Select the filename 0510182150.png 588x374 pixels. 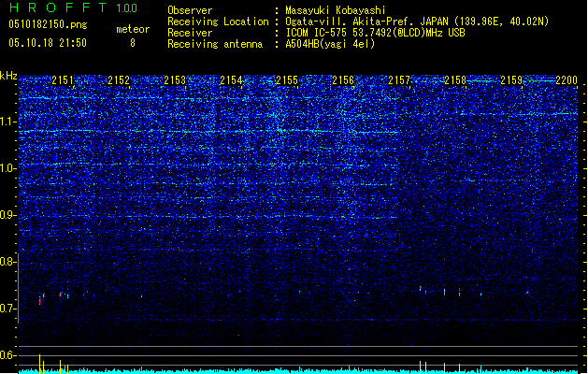pyautogui.click(x=48, y=24)
